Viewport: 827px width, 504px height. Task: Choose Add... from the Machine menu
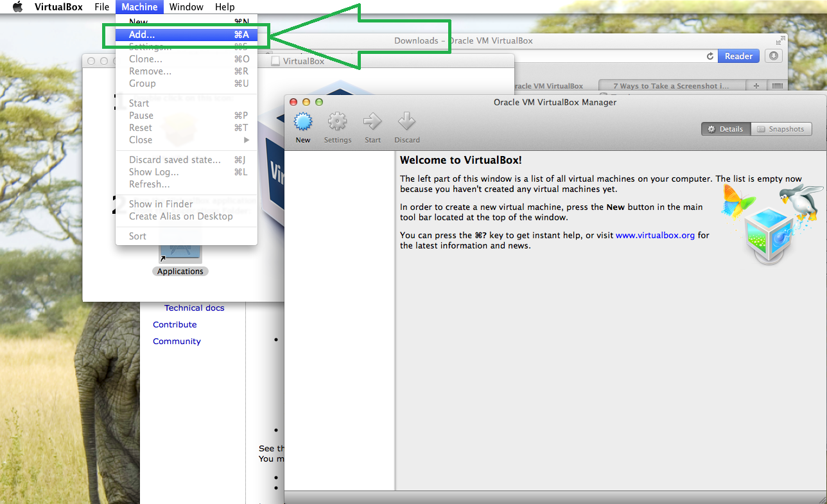(x=186, y=35)
